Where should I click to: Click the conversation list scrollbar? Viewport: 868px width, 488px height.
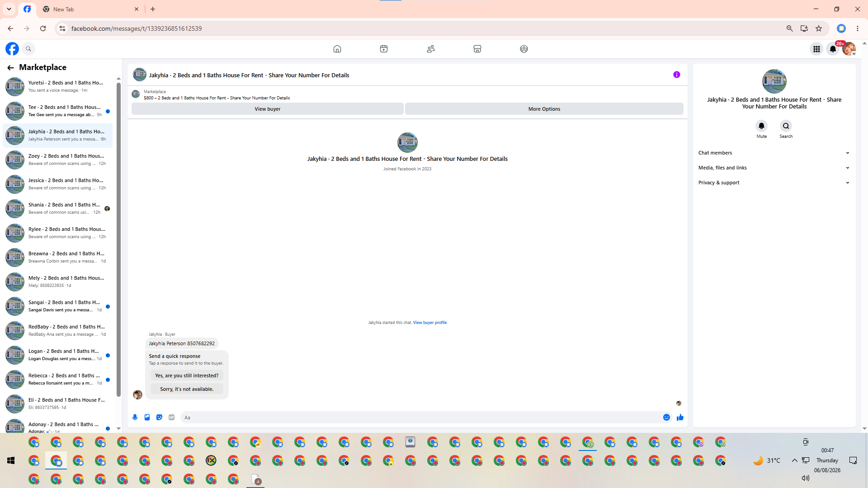119,239
